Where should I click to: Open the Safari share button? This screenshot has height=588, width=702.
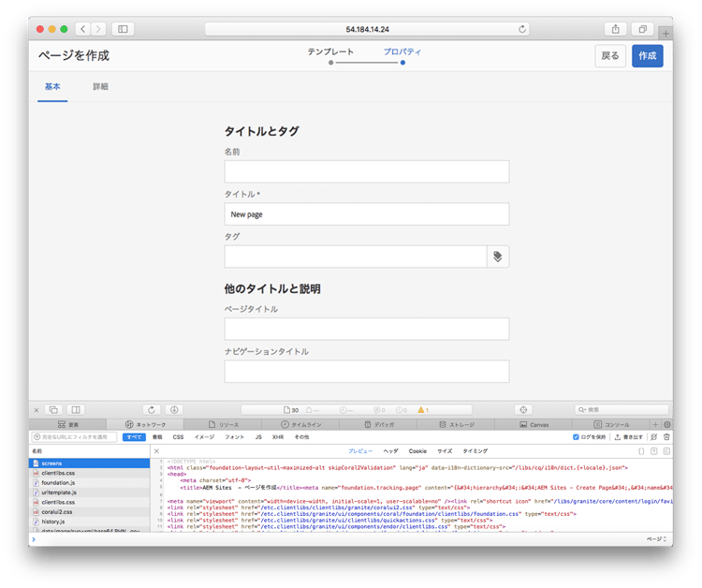pos(616,29)
